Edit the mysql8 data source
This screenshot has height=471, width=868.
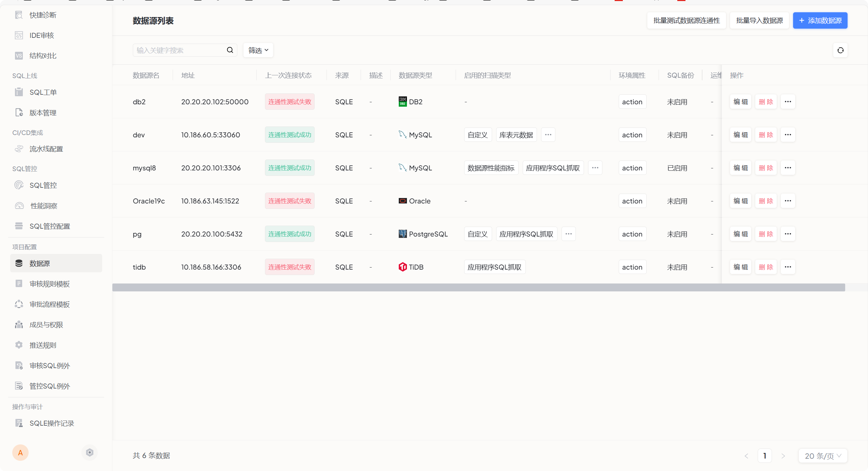click(741, 168)
